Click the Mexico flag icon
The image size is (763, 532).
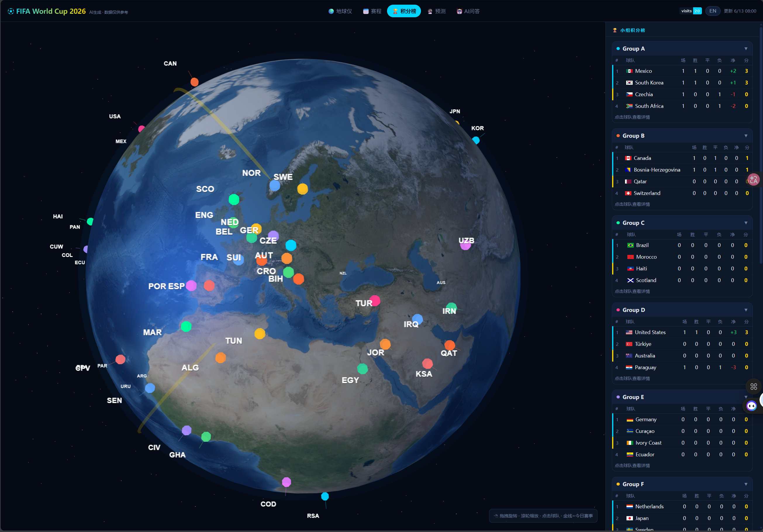[629, 71]
